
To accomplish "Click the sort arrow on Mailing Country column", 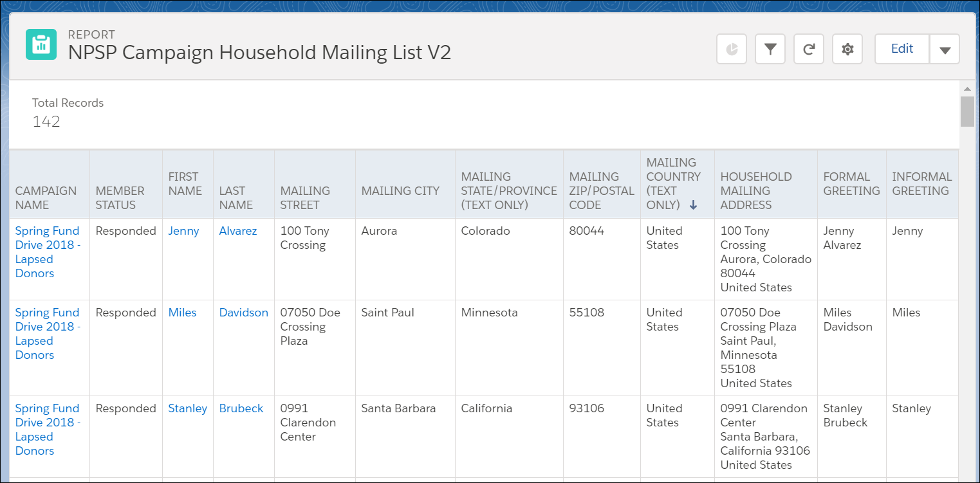I will pyautogui.click(x=694, y=205).
